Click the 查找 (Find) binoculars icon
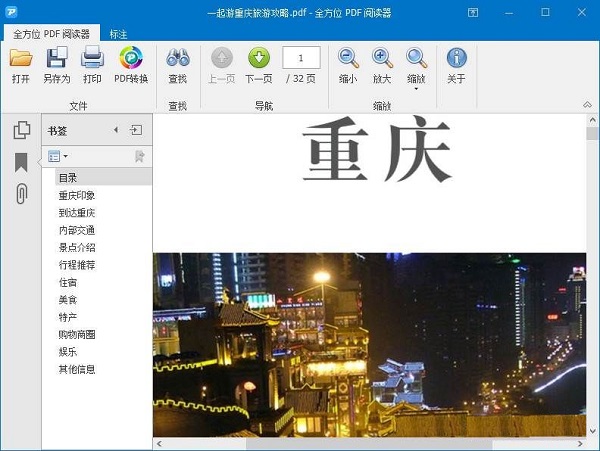This screenshot has height=451, width=600. click(x=177, y=58)
